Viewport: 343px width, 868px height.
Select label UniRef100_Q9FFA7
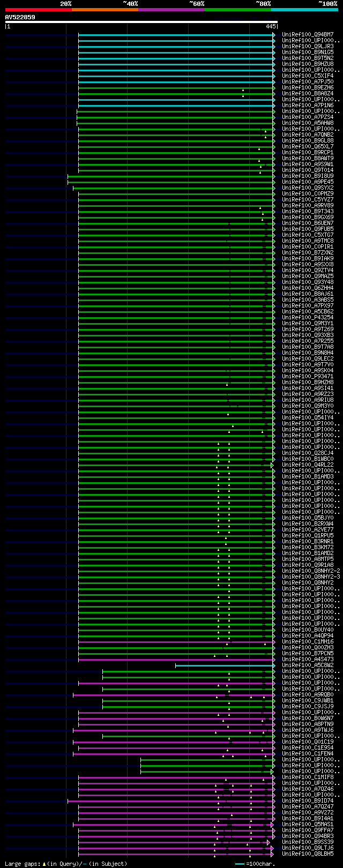tap(308, 830)
